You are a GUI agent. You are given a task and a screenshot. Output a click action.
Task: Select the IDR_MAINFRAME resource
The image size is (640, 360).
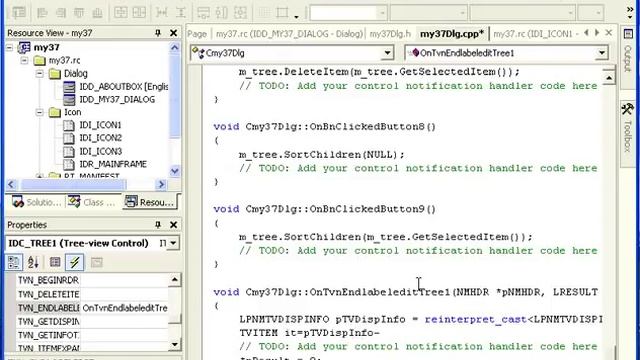(x=113, y=164)
